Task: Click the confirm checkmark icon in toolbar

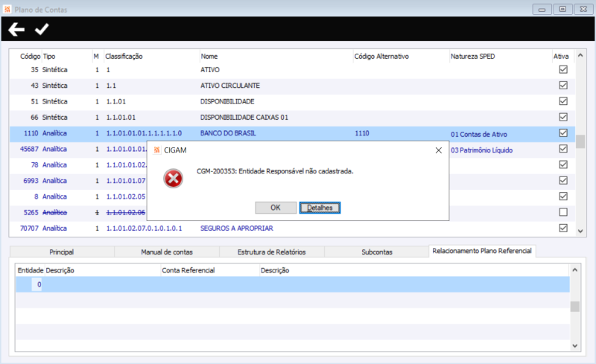Action: pyautogui.click(x=42, y=29)
